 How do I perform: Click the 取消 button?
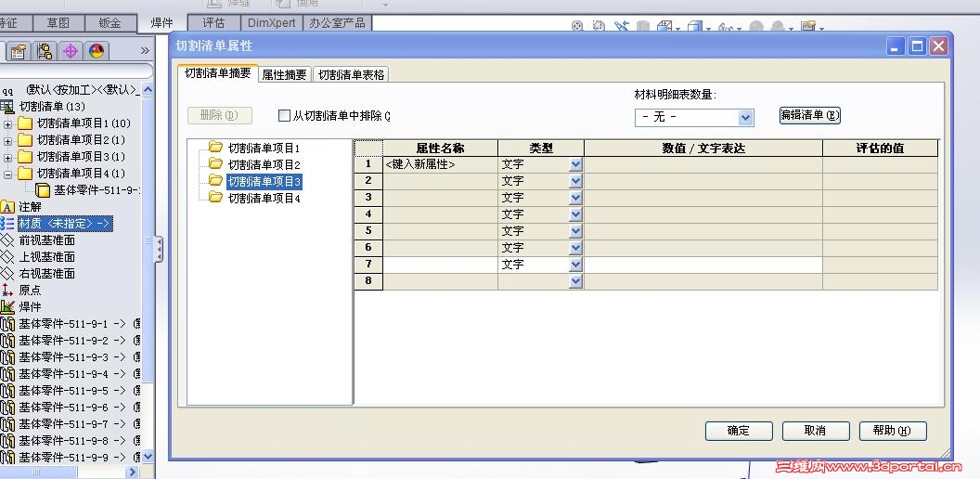(816, 431)
